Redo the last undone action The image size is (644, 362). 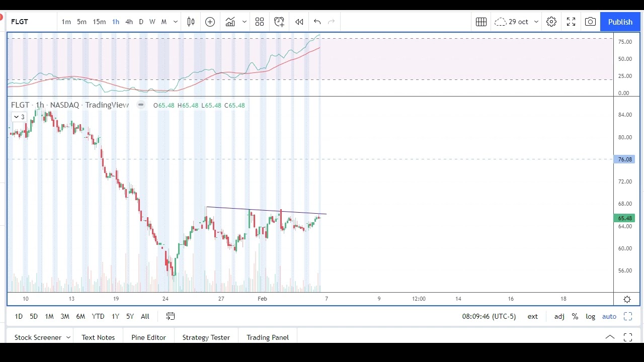[x=331, y=22]
